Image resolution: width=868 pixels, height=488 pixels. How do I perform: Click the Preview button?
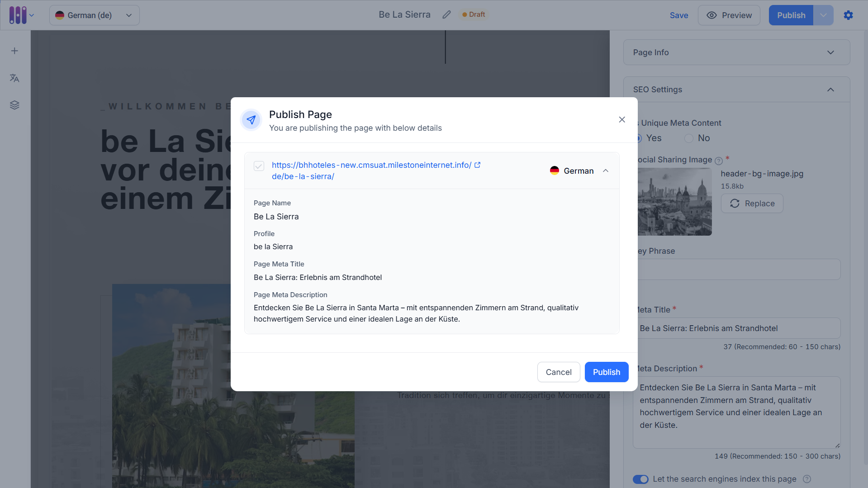pos(729,15)
